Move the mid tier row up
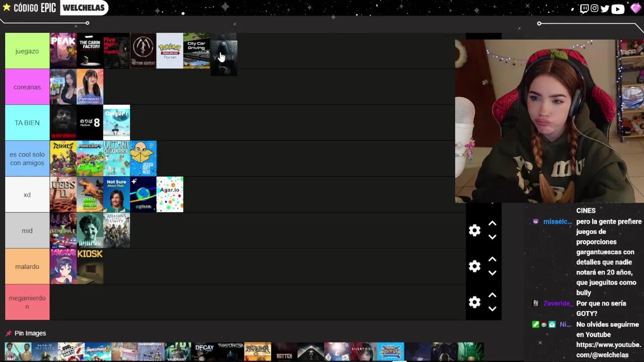Image resolution: width=644 pixels, height=362 pixels. [492, 224]
